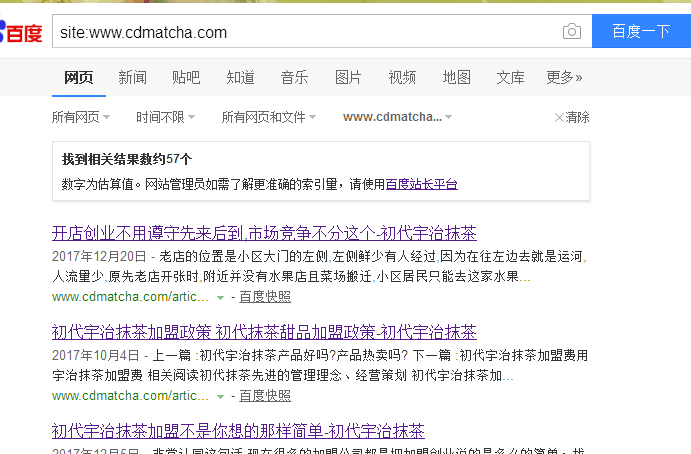Image resolution: width=691 pixels, height=454 pixels.
Task: Click the first result's green www.cdmatcha.com URL
Action: pyautogui.click(x=130, y=297)
